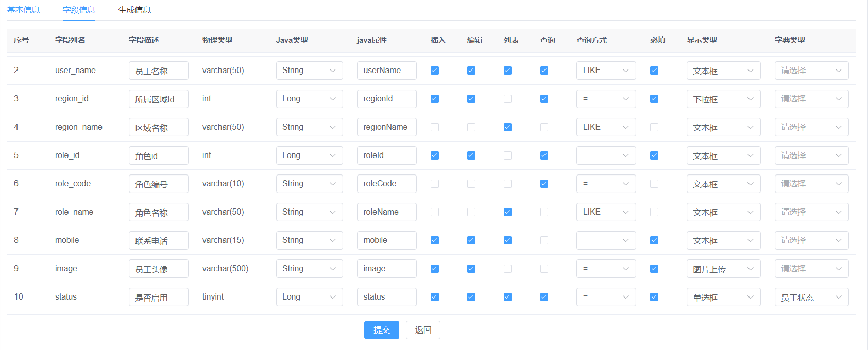Click the 提交 button
Image resolution: width=868 pixels, height=350 pixels.
pyautogui.click(x=382, y=330)
